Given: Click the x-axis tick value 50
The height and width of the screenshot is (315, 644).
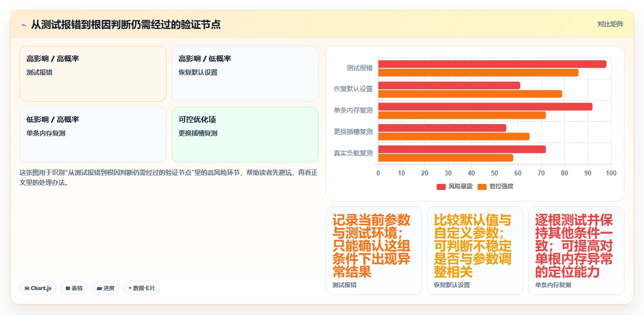Looking at the screenshot, I should point(495,173).
